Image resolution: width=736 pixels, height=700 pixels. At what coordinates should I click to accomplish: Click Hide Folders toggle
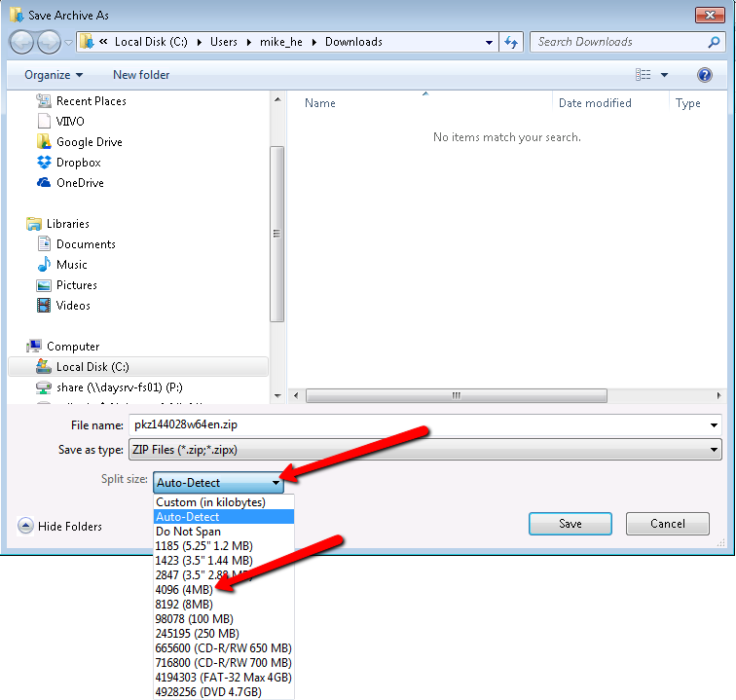click(60, 527)
